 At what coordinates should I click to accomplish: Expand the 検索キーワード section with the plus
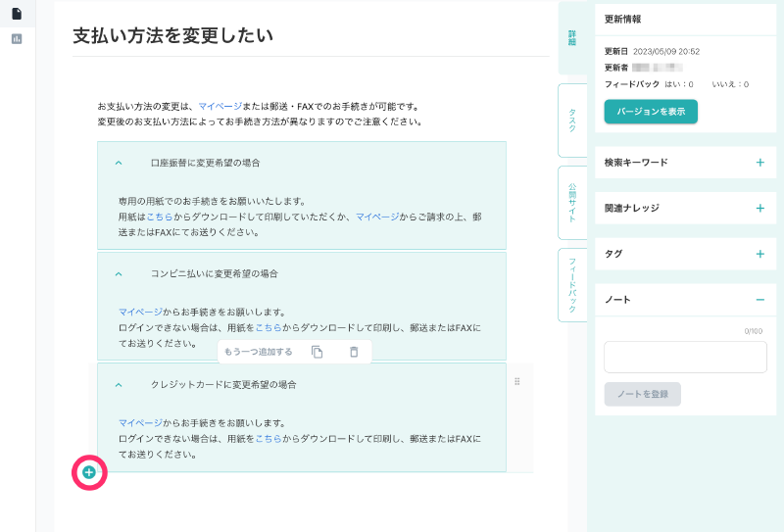coord(759,163)
